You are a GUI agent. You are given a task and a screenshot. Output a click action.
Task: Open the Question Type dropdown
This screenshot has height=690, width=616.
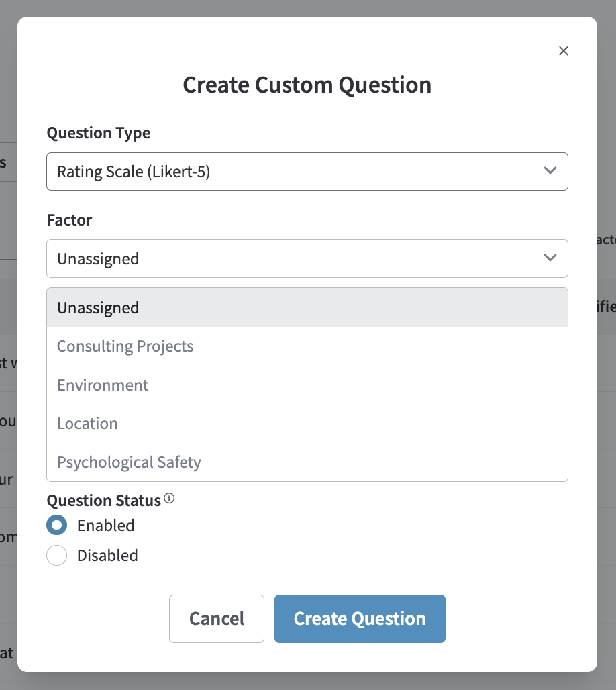(307, 172)
